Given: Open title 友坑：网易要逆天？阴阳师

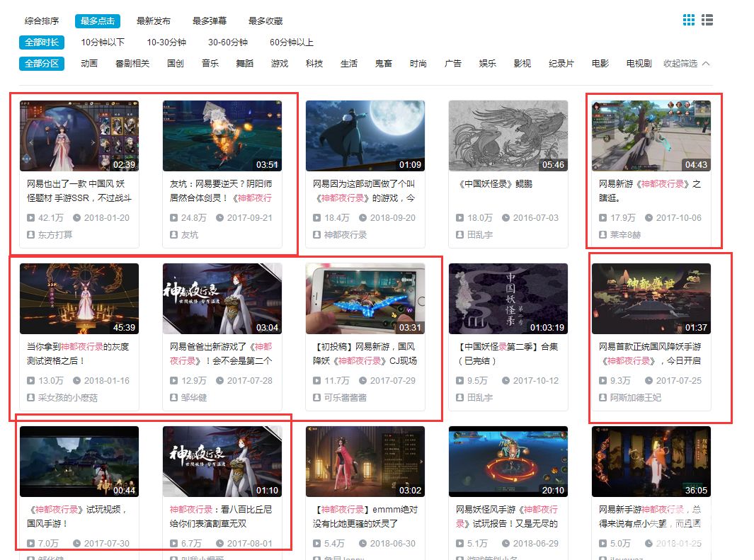Looking at the screenshot, I should tap(221, 191).
